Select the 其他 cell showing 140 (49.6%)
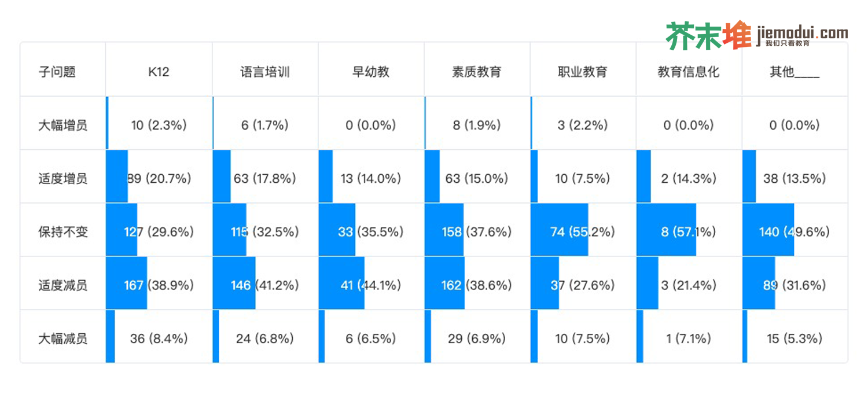The height and width of the screenshot is (405, 868). click(794, 232)
